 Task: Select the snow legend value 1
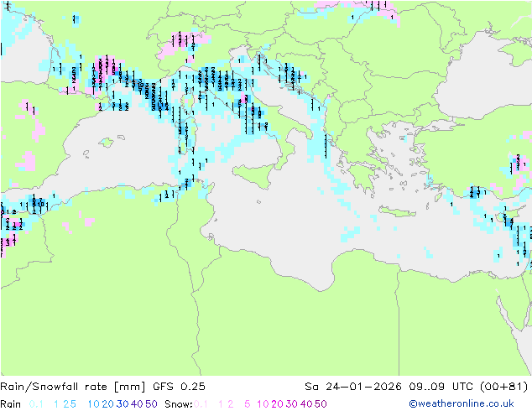(221, 404)
